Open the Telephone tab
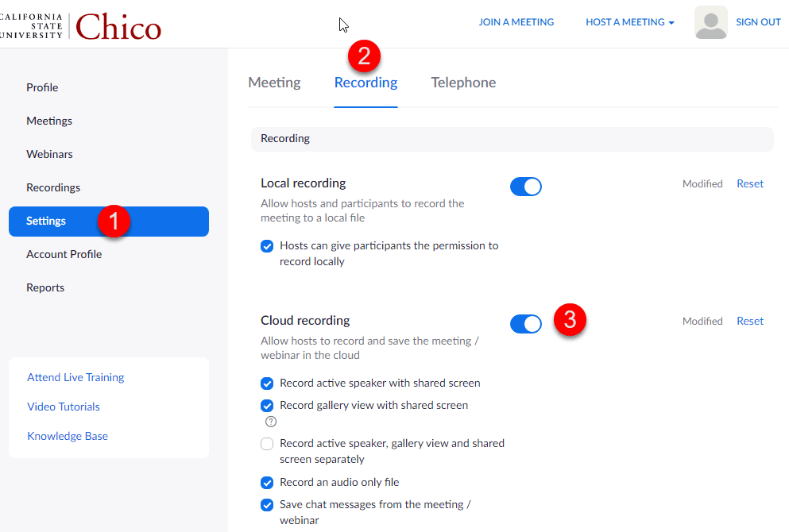The width and height of the screenshot is (789, 532). click(463, 82)
